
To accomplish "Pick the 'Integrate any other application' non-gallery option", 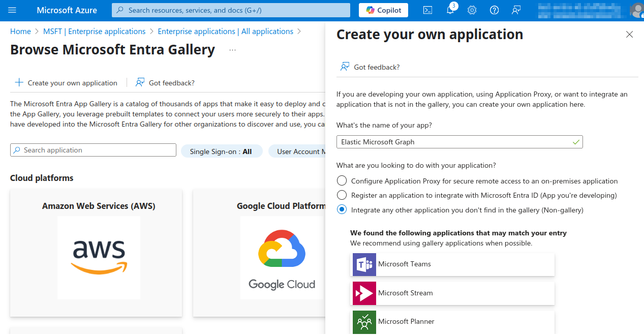I will tap(341, 209).
